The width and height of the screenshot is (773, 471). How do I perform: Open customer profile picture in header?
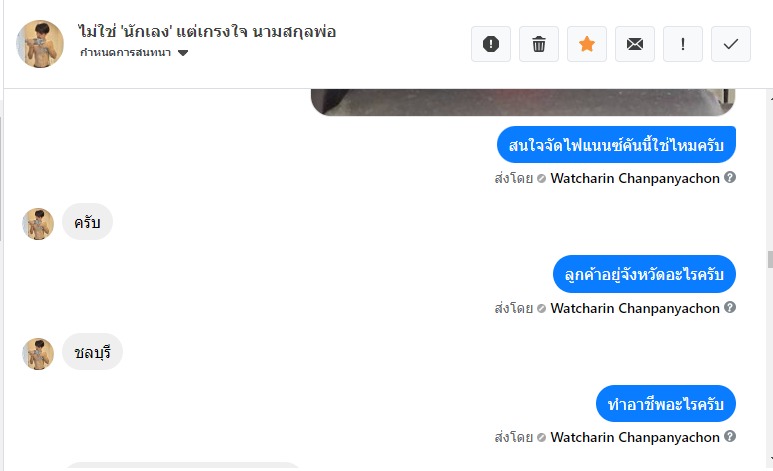(40, 43)
